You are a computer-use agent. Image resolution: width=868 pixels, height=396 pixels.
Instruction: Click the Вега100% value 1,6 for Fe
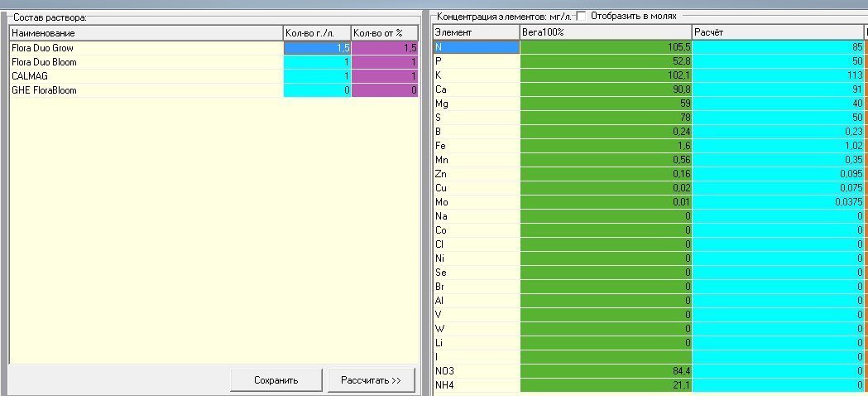606,146
